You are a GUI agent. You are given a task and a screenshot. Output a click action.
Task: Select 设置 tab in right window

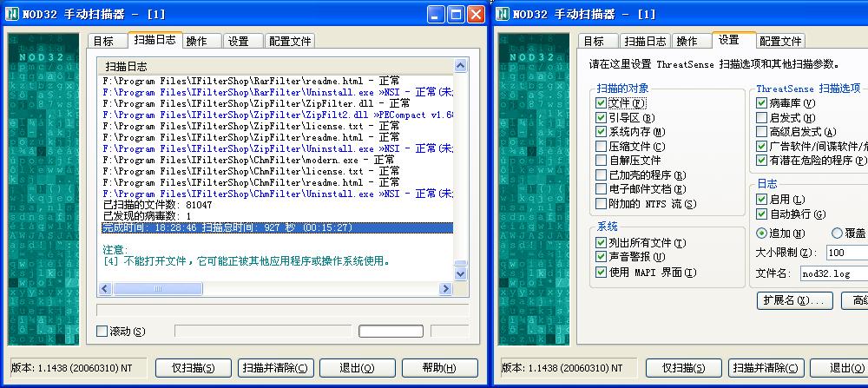click(734, 40)
